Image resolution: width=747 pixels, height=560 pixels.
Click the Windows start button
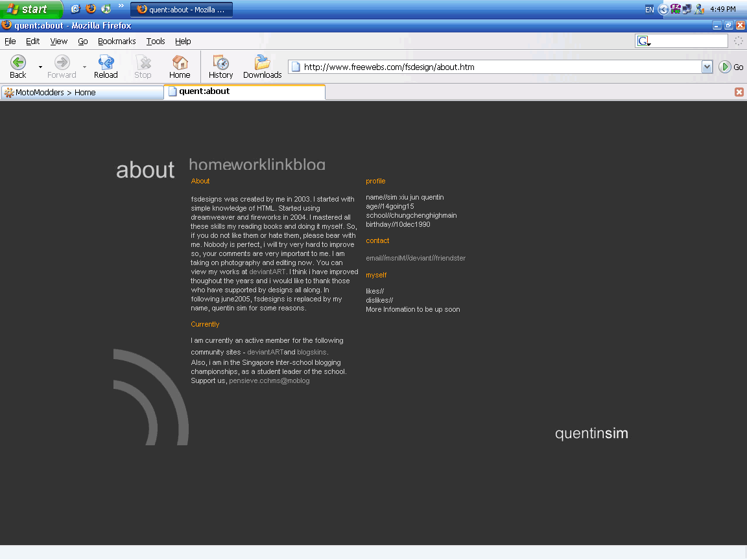click(31, 9)
